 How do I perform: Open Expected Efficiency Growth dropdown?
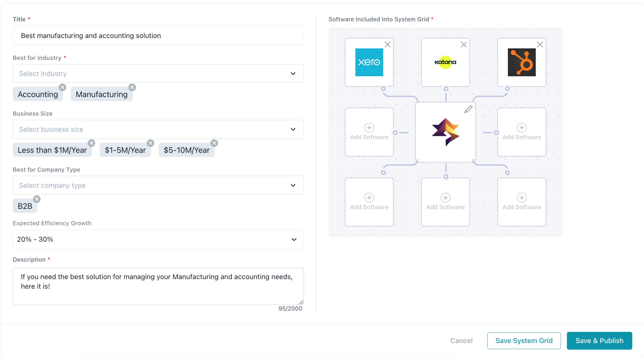158,239
